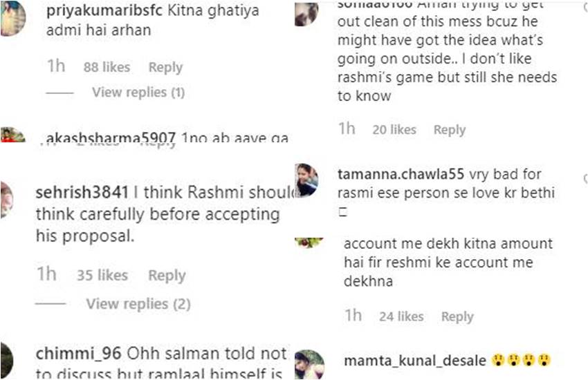Visit the mamta_kunal_desale username link
Image resolution: width=588 pixels, height=380 pixels.
tap(414, 361)
